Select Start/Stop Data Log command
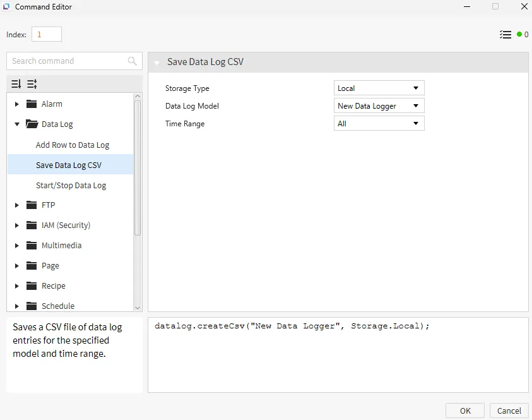532x420 pixels. point(71,186)
